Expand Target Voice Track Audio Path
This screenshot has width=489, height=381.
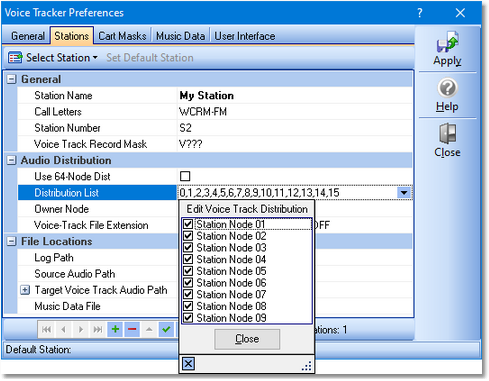click(25, 290)
